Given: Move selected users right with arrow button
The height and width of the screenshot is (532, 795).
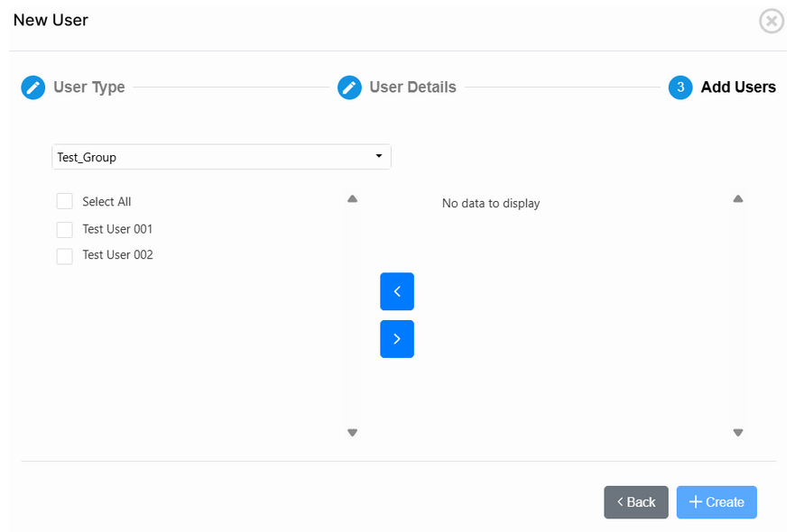Looking at the screenshot, I should point(397,339).
